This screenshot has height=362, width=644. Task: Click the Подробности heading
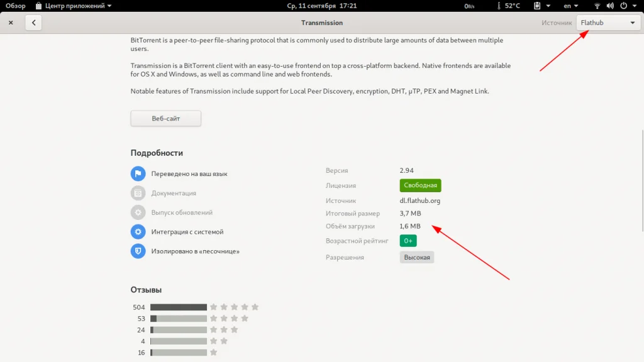point(157,153)
